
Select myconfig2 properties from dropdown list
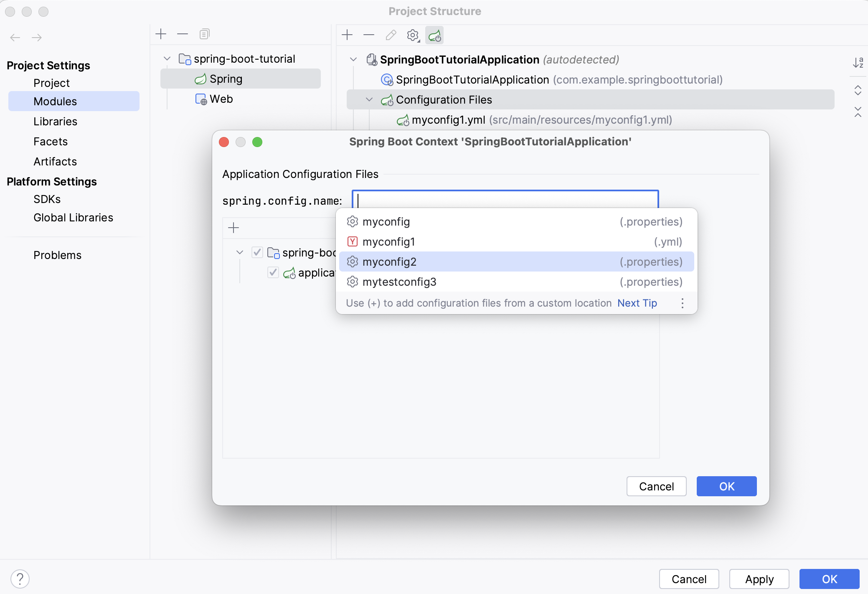click(516, 262)
